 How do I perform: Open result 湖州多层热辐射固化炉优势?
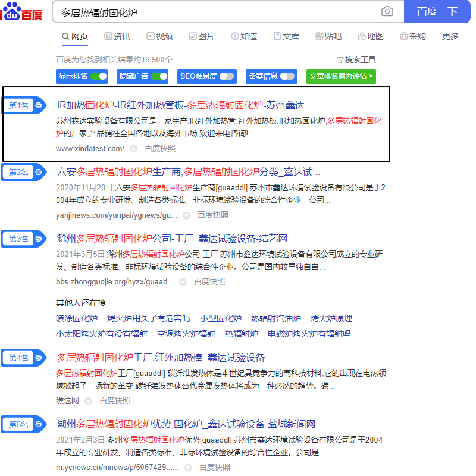(186, 424)
